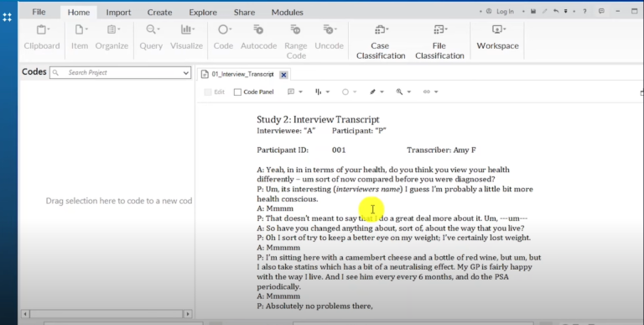Click the annotations icon in document toolbar
Screen dimensions: 644x325
[291, 92]
